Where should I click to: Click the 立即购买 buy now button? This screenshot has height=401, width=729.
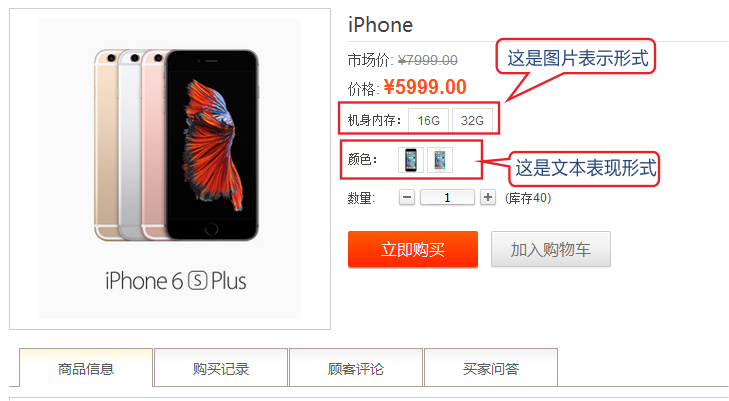click(x=413, y=250)
